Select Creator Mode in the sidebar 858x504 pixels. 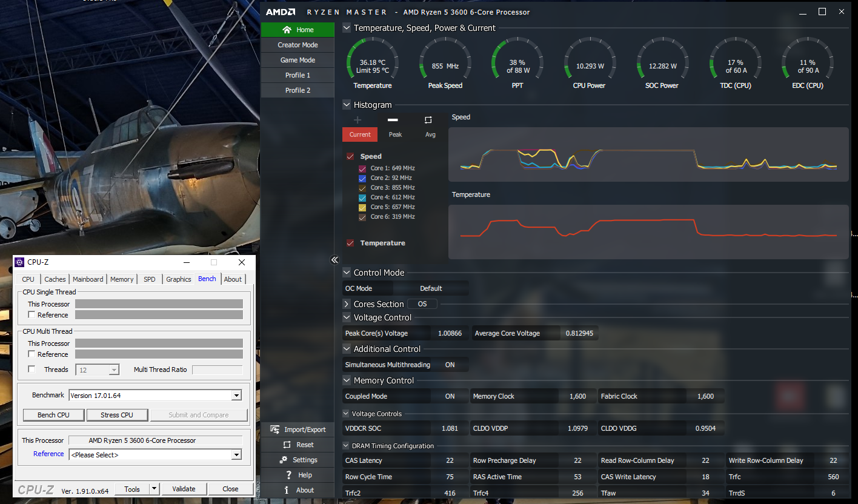pos(298,45)
